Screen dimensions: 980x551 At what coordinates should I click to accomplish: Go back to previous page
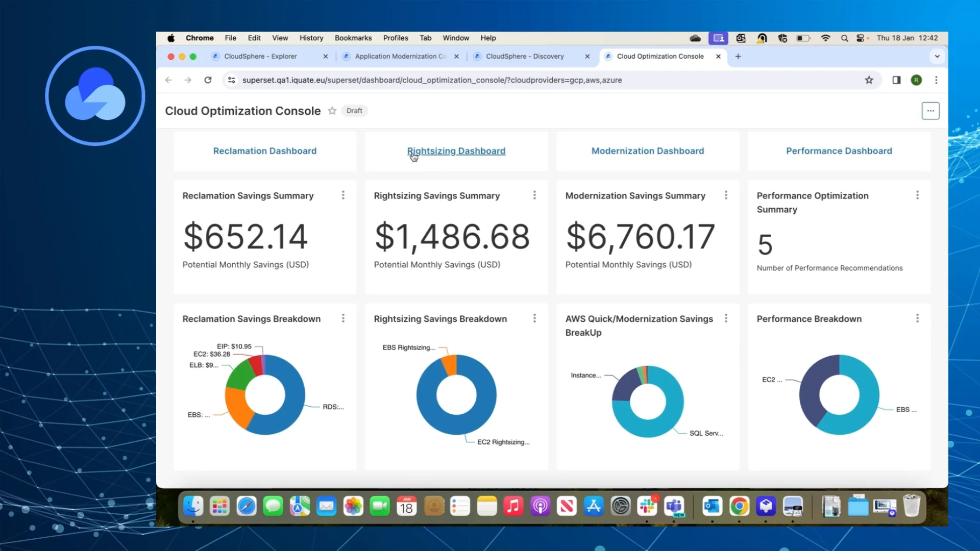(168, 80)
